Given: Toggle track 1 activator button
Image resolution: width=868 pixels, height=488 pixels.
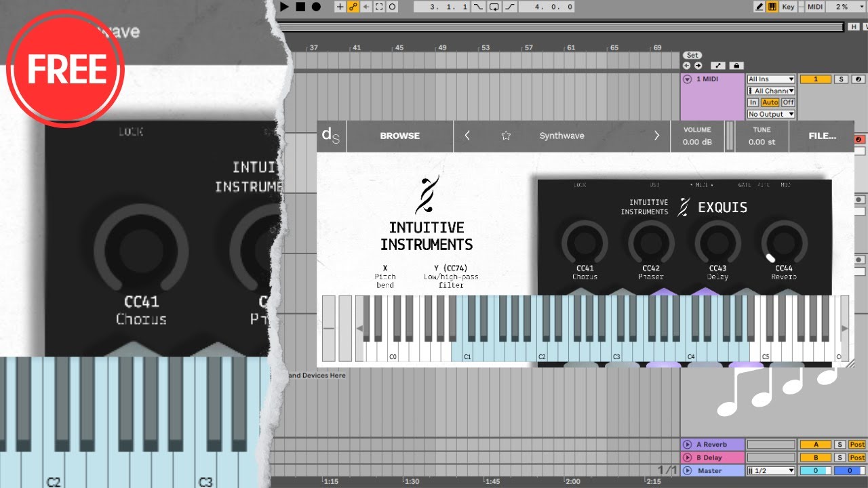Looking at the screenshot, I should pos(816,79).
